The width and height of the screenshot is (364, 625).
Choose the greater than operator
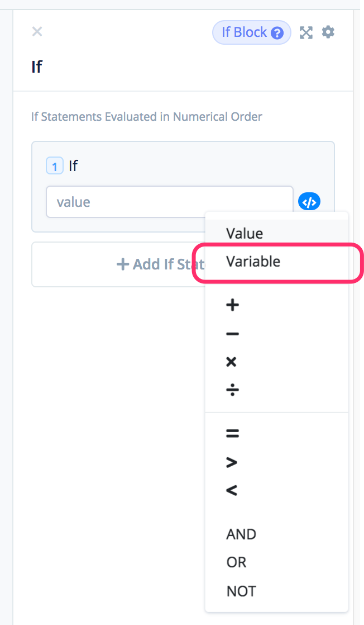[x=232, y=462]
